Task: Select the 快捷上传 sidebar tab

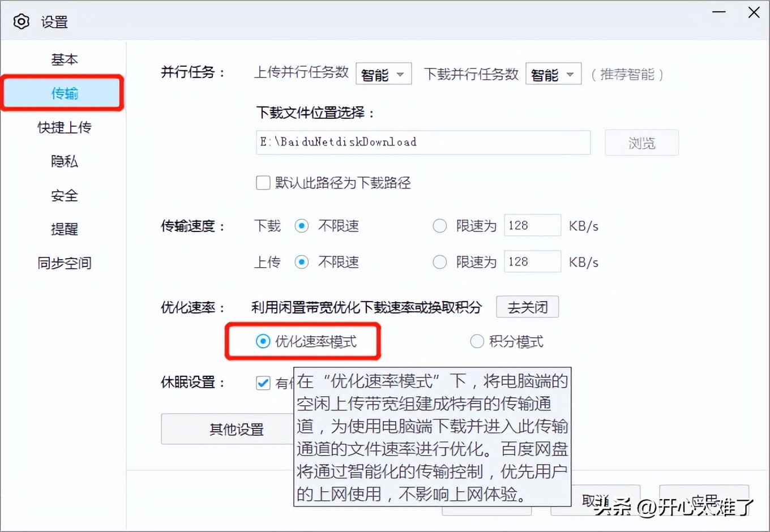Action: click(64, 127)
